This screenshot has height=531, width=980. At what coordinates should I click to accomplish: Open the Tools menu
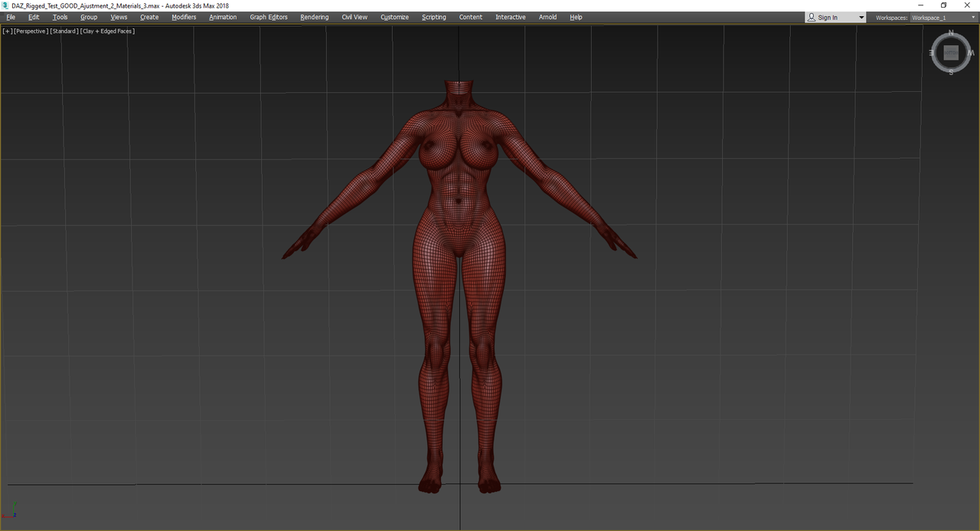click(x=60, y=17)
